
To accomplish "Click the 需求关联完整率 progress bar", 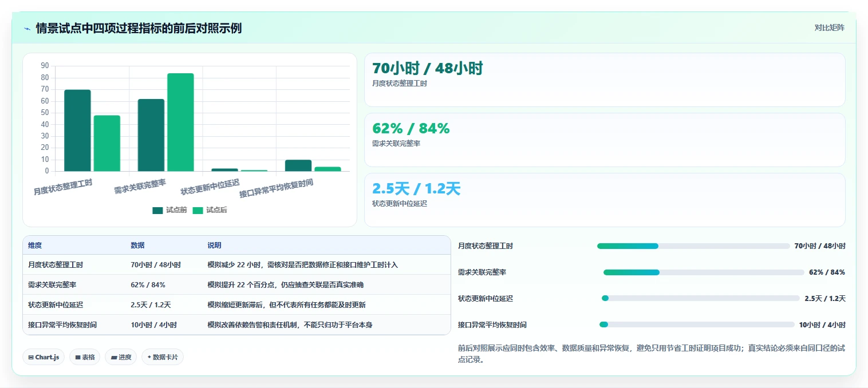I will [x=704, y=272].
